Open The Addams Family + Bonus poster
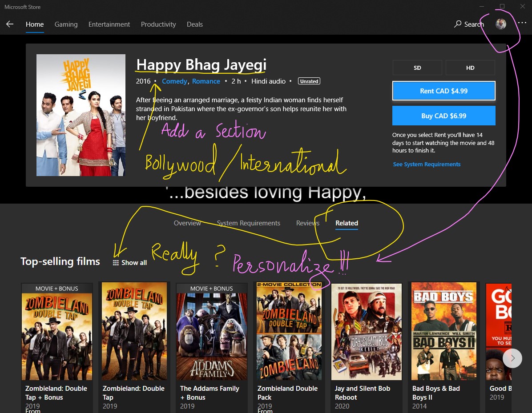This screenshot has width=532, height=413. (x=212, y=332)
